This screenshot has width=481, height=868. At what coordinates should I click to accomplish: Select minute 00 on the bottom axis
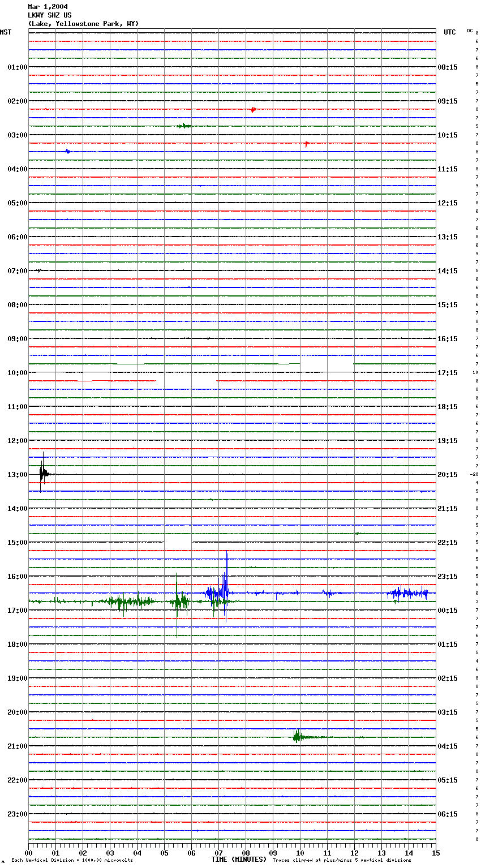[28, 852]
